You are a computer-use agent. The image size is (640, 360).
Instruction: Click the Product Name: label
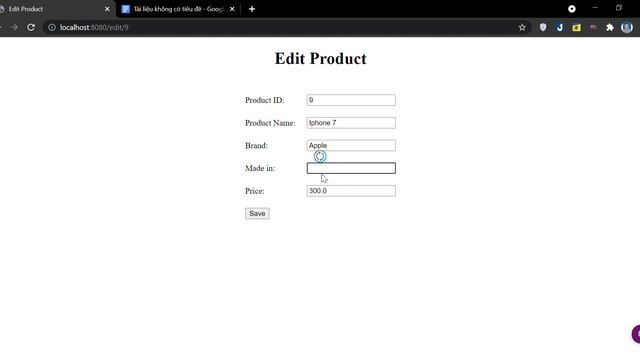coord(270,123)
